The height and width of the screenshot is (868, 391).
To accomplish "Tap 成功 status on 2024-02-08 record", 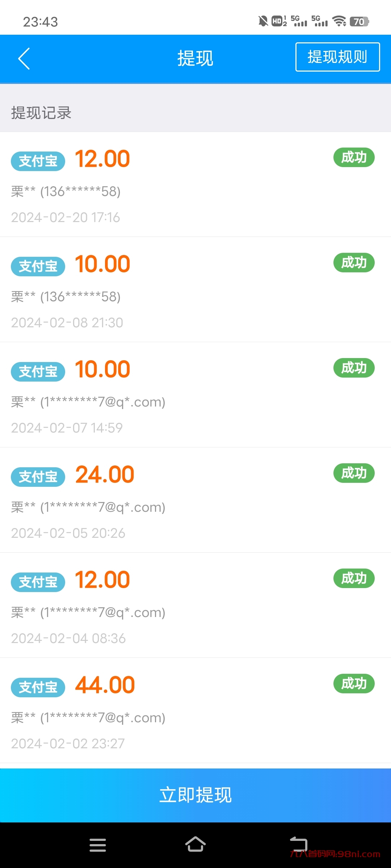I will click(354, 263).
